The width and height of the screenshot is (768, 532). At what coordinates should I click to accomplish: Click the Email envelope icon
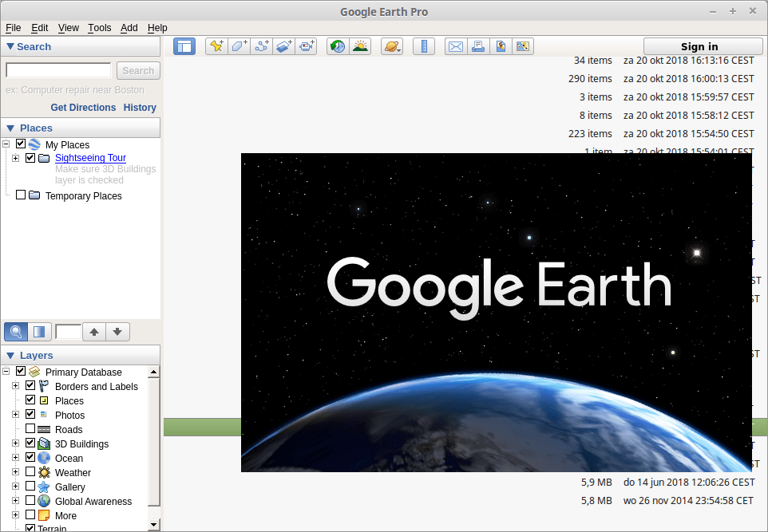(456, 46)
